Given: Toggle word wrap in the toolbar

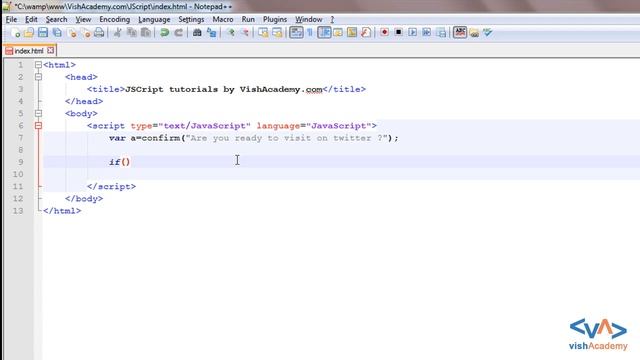Looking at the screenshot, I should pos(296,33).
